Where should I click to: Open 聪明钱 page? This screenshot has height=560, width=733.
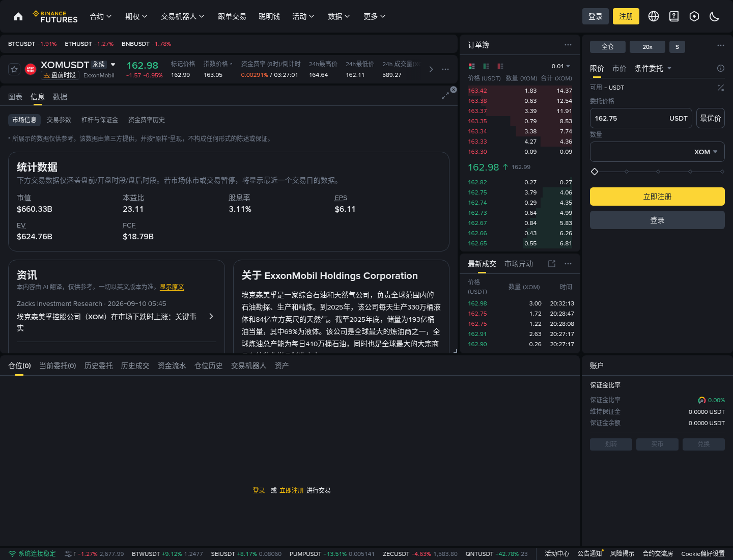click(x=269, y=16)
